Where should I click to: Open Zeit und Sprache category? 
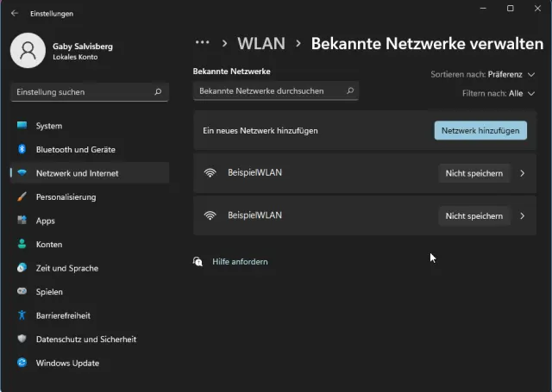coord(90,268)
